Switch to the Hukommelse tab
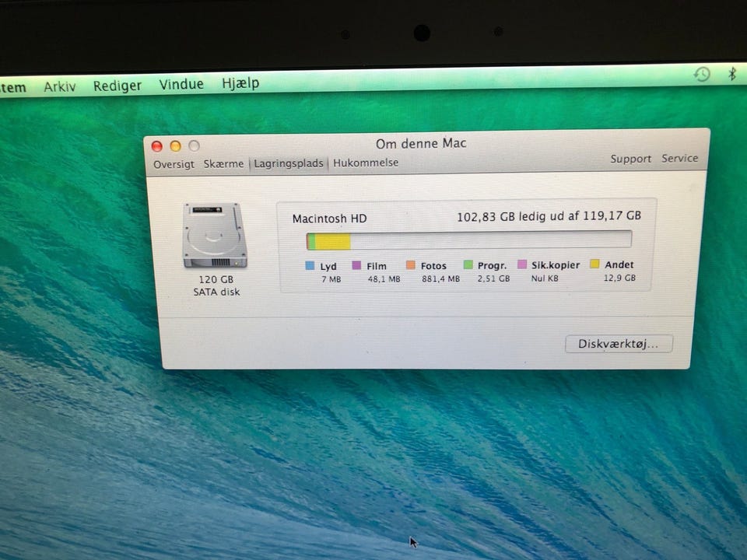This screenshot has width=747, height=560. point(366,163)
